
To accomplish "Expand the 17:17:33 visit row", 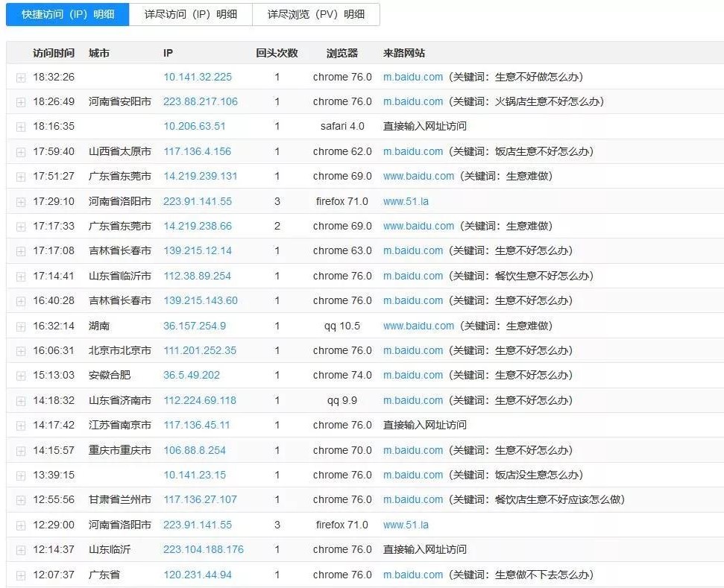I will pyautogui.click(x=21, y=227).
